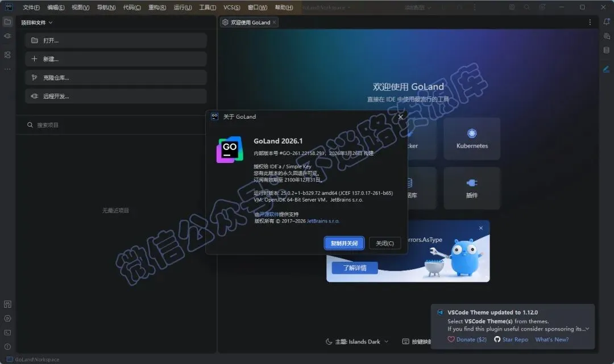This screenshot has height=364, width=614.
Task: Open the 主题: Islands Dark theme dropdown
Action: [x=357, y=342]
